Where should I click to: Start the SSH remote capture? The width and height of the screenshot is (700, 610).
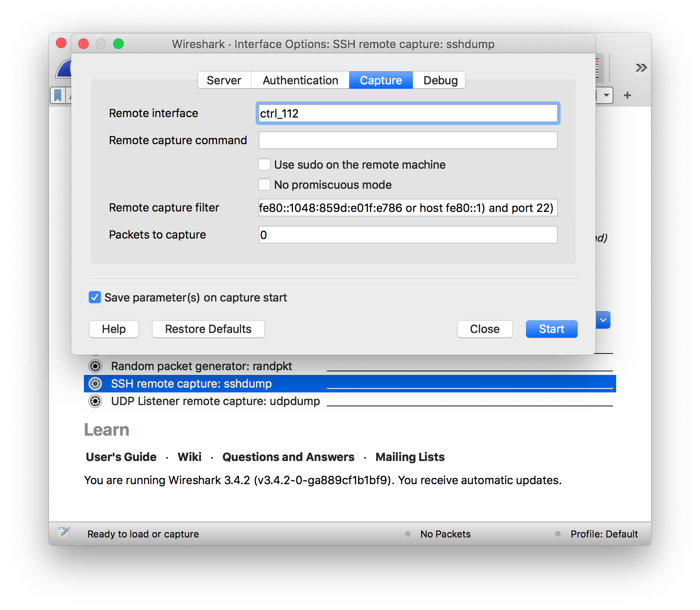click(552, 329)
